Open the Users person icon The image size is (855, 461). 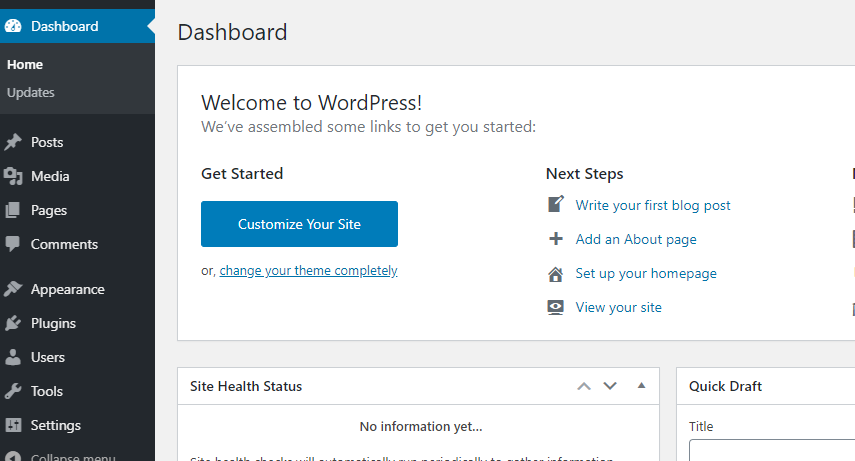point(13,357)
